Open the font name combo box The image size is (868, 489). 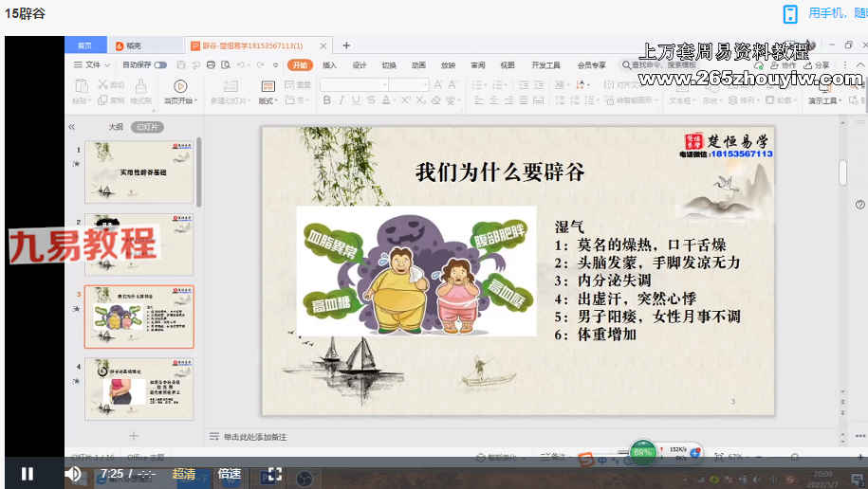354,84
